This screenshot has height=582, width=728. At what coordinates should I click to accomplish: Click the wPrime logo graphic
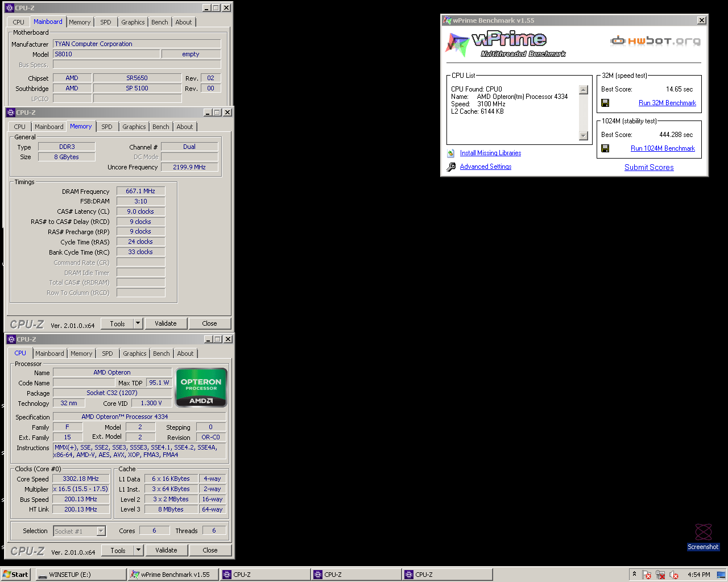point(505,44)
